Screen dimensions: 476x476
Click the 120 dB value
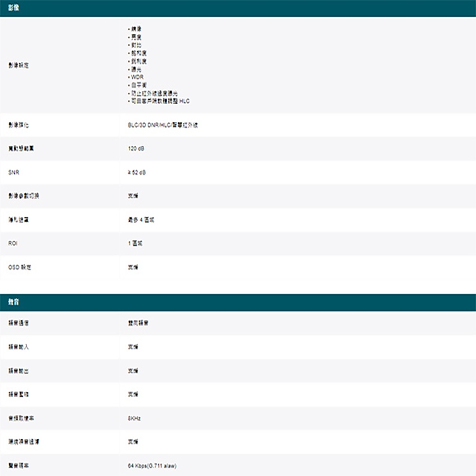point(136,149)
